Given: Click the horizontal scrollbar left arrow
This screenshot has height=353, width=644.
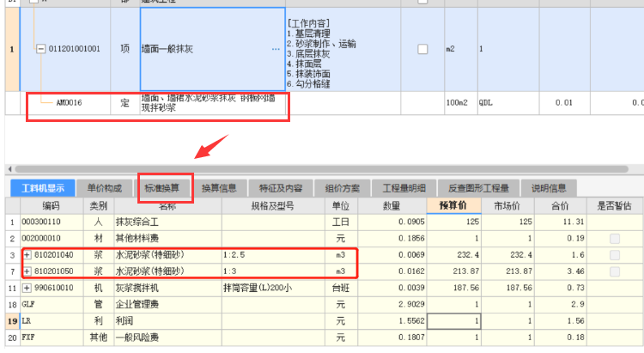Looking at the screenshot, I should pos(9,169).
